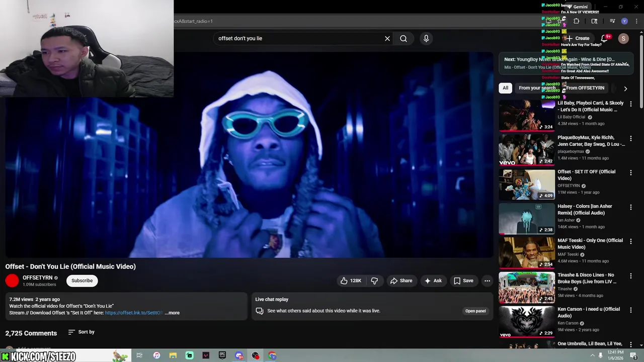Open Chrome search tabs icon
The height and width of the screenshot is (362, 644).
594,21
